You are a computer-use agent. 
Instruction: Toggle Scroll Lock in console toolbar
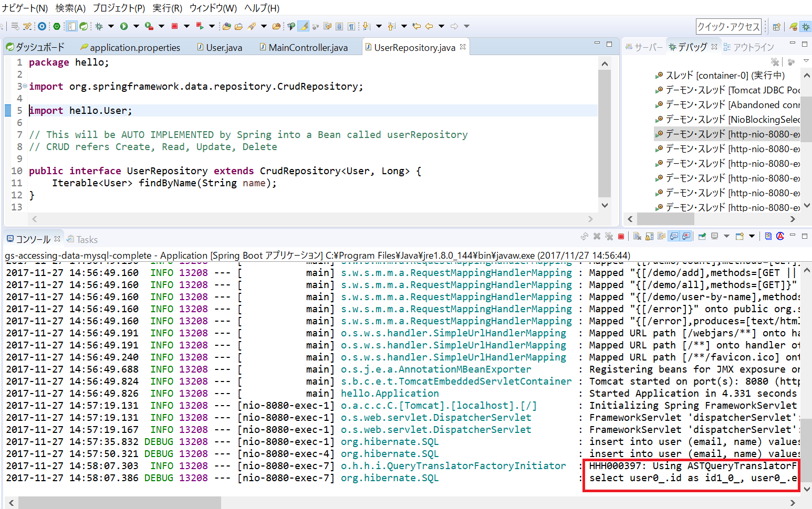tap(649, 237)
